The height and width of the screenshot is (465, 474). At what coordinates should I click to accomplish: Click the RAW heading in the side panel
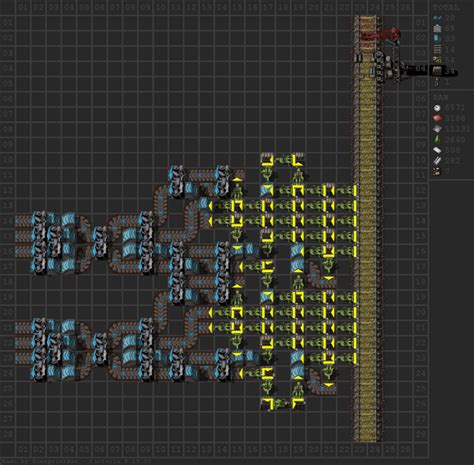[x=440, y=97]
